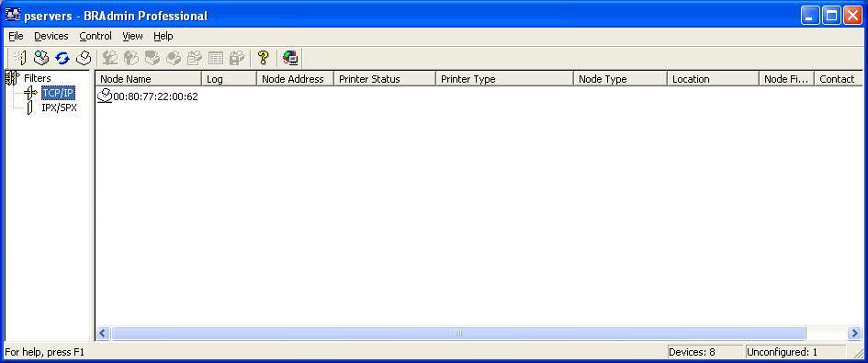Click the horizontal scrollbar left arrow

[103, 333]
